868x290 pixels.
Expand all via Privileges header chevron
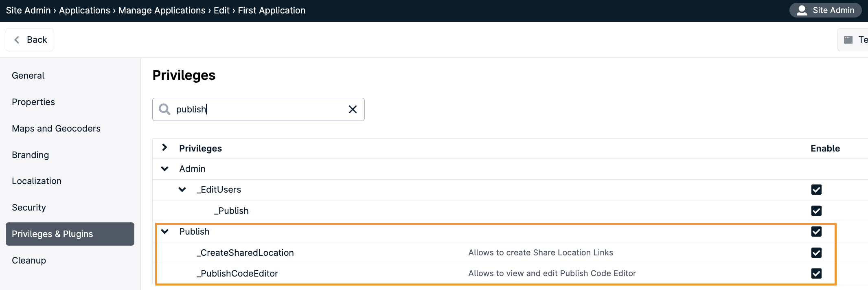coord(164,147)
